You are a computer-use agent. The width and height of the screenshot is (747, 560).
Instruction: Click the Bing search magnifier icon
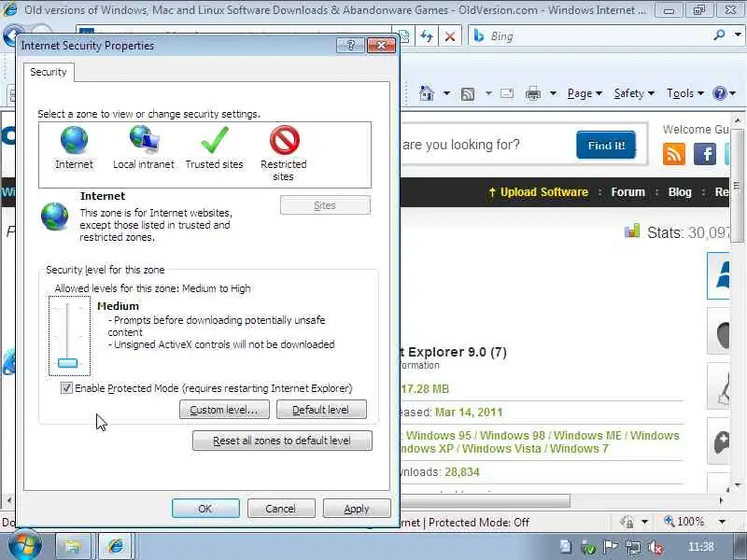(x=719, y=35)
